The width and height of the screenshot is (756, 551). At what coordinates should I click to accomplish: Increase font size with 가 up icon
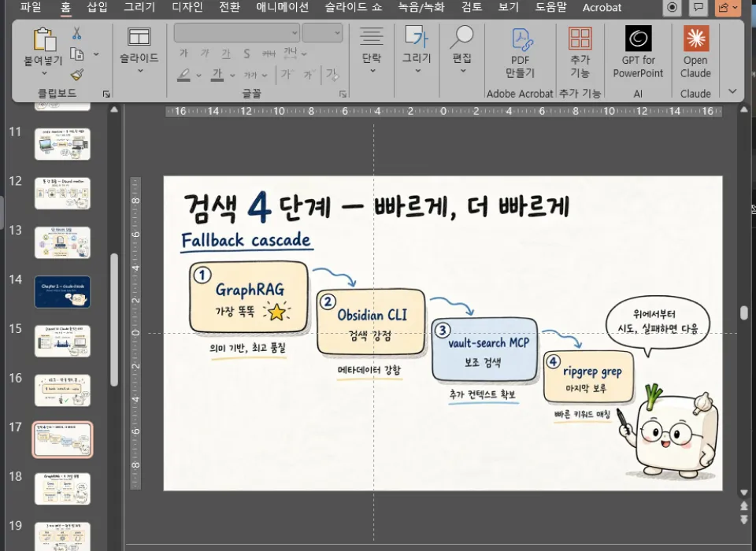(287, 74)
